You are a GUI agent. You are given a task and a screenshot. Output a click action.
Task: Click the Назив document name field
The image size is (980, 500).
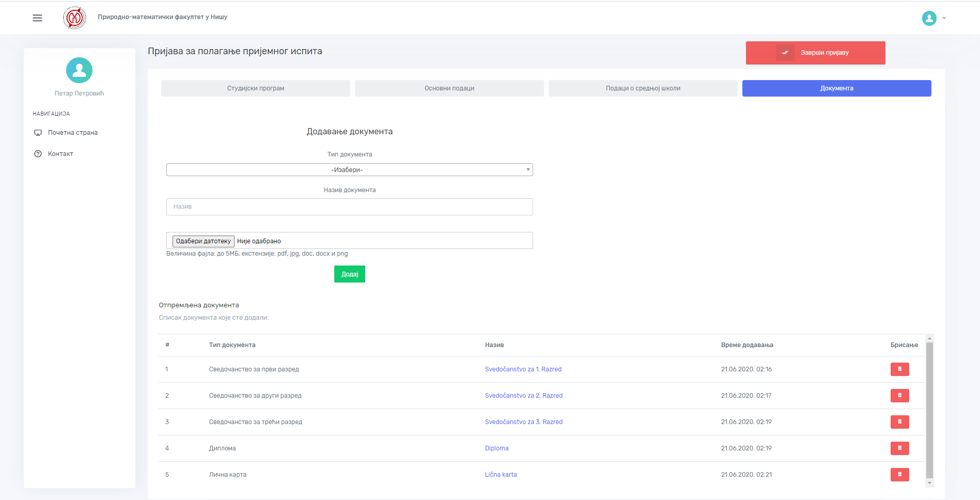pyautogui.click(x=349, y=207)
